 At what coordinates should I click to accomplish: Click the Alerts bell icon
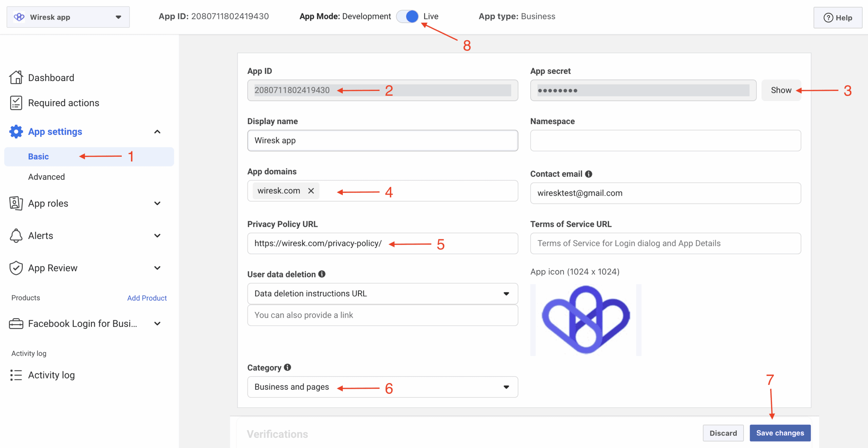(16, 235)
